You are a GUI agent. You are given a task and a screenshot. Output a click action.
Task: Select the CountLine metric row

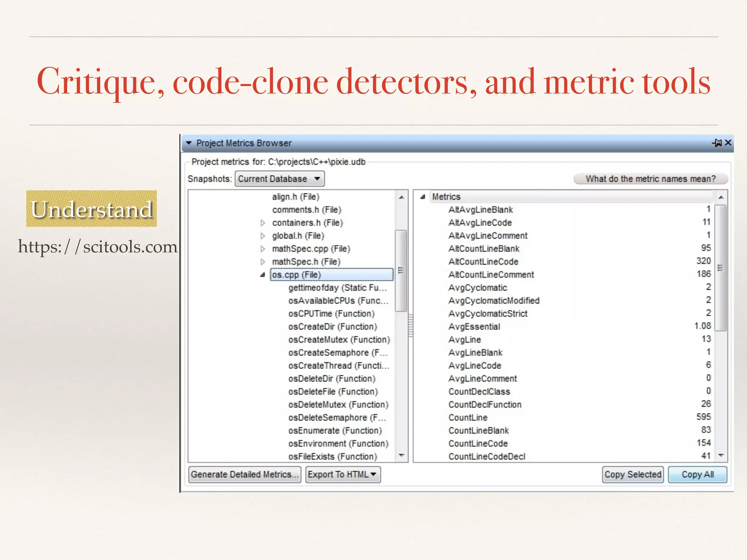tap(580, 418)
